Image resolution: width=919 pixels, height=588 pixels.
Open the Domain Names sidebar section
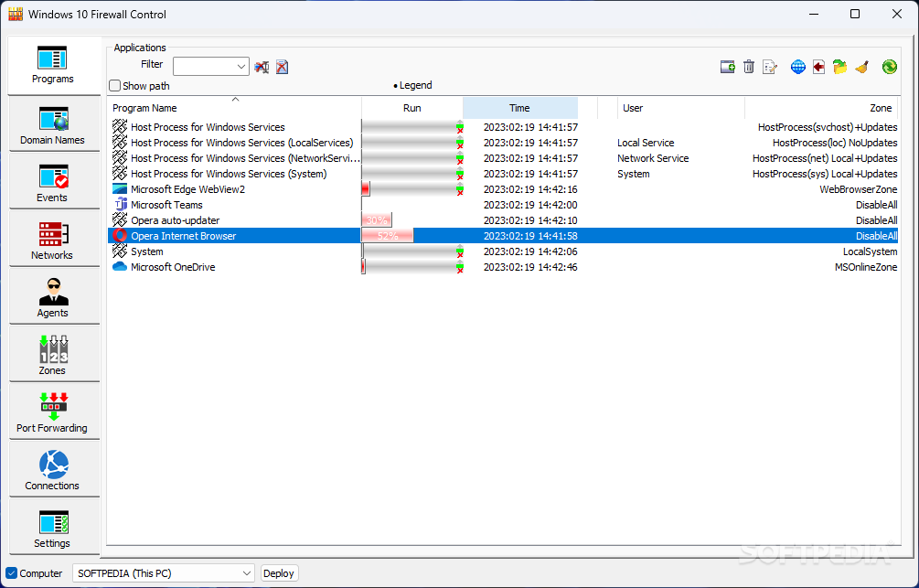coord(54,125)
